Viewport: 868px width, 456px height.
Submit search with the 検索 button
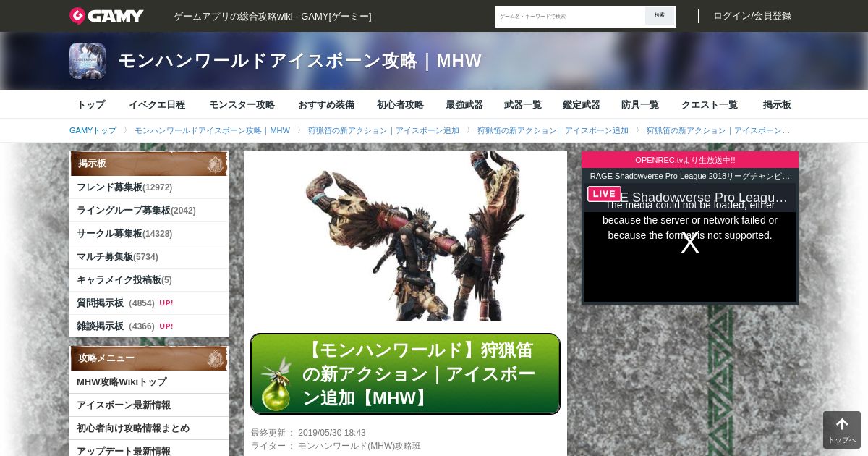click(660, 16)
